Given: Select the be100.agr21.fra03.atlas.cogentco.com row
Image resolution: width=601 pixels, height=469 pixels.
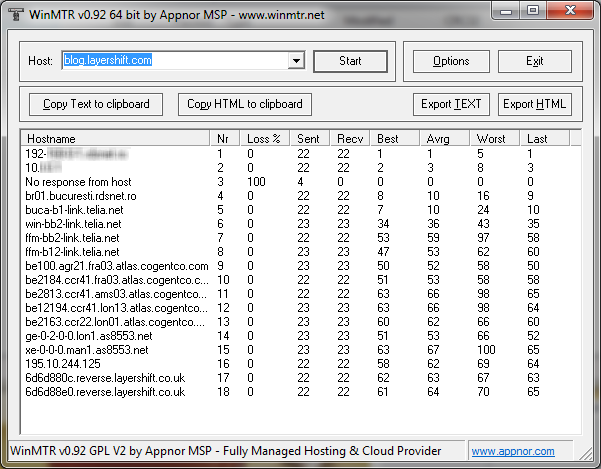Looking at the screenshot, I should point(301,266).
